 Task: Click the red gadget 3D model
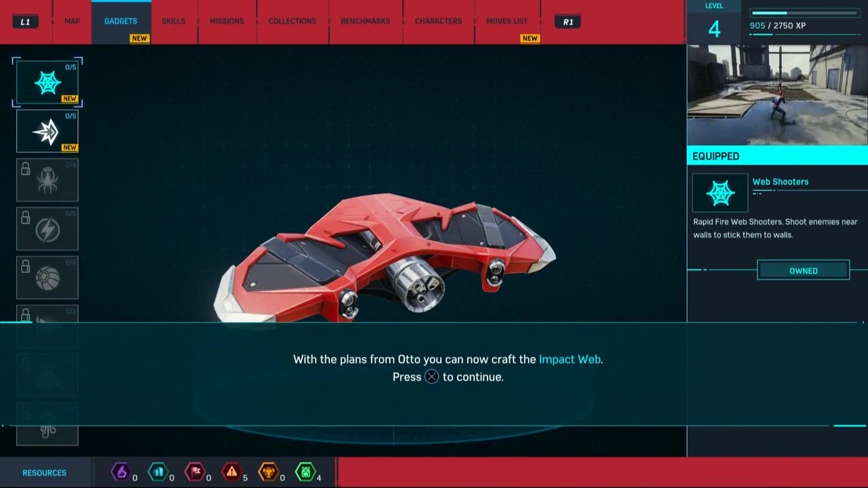[x=385, y=258]
